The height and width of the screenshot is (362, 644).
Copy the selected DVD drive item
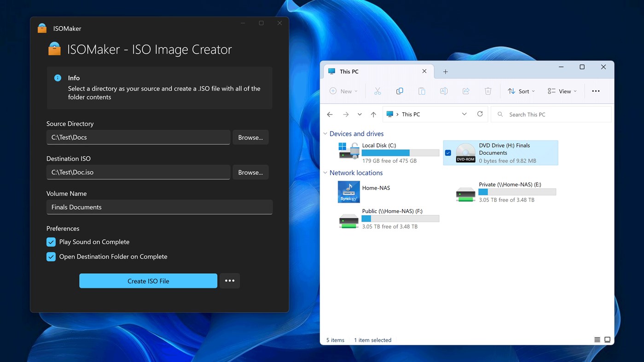pos(400,91)
